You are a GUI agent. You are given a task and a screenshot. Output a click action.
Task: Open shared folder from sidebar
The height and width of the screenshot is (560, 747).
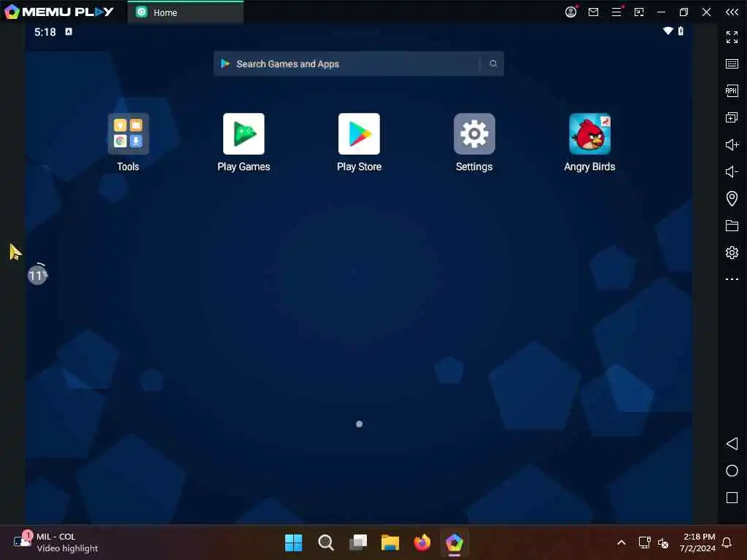coord(732,225)
